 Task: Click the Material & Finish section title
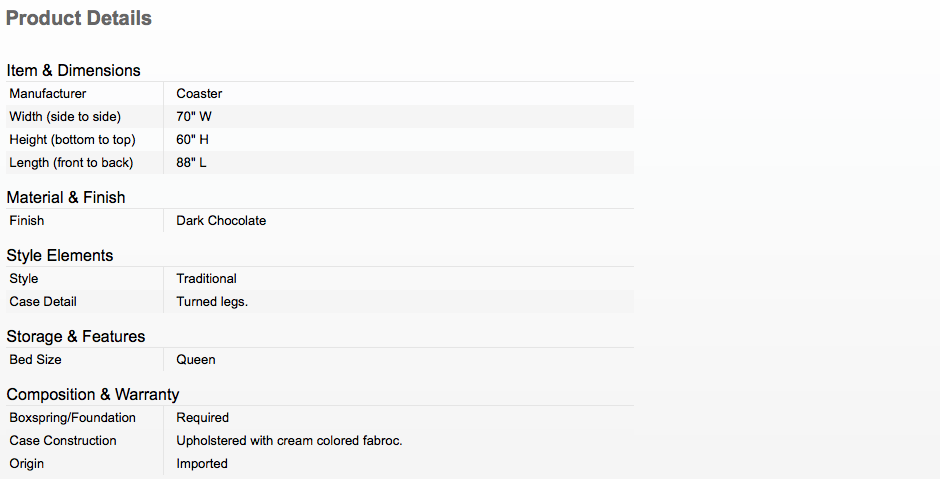[66, 197]
